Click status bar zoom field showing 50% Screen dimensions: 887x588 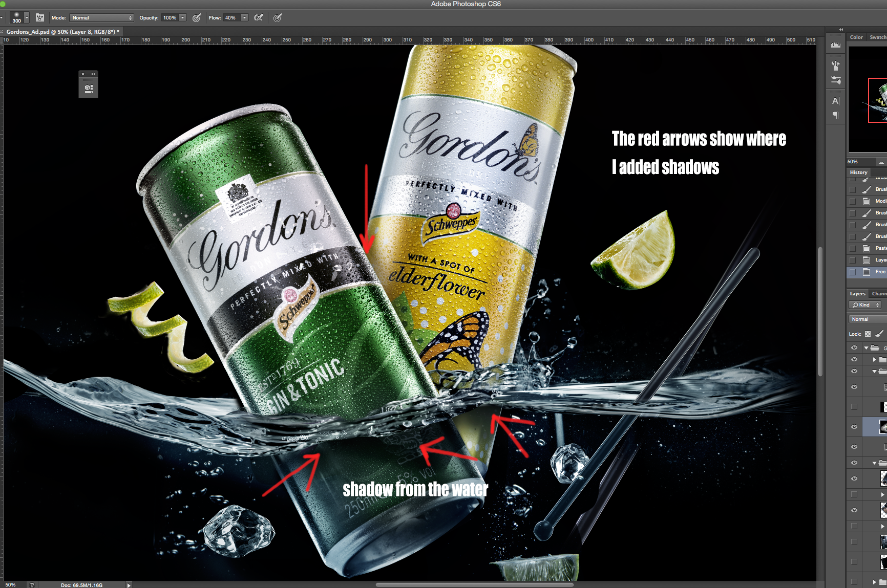coord(12,585)
